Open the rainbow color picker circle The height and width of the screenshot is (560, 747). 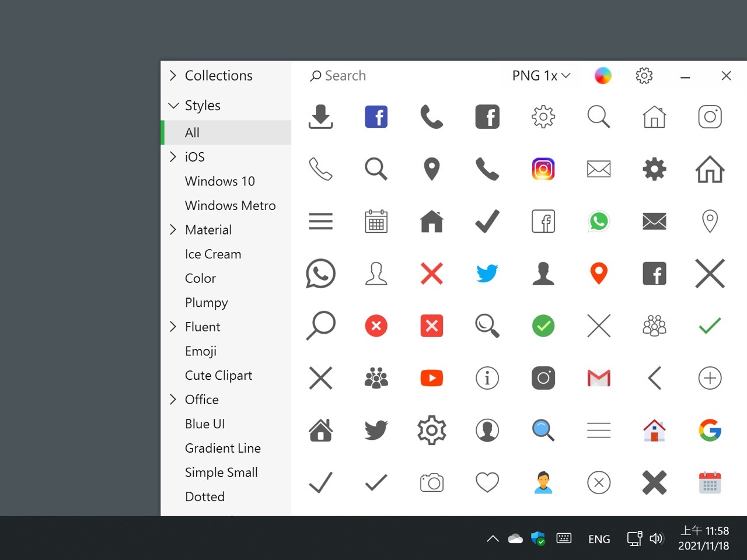[x=603, y=76]
